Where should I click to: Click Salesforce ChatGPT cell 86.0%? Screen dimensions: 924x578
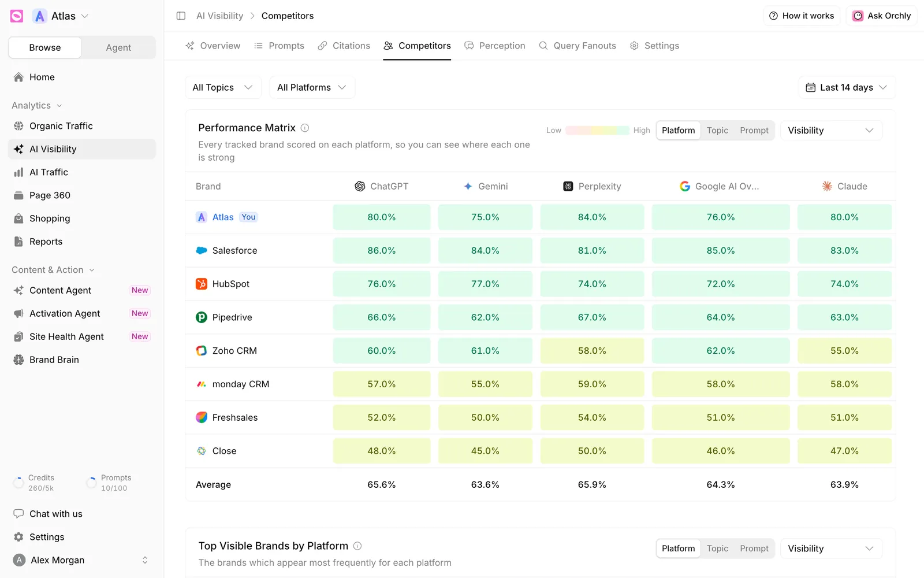(x=382, y=250)
